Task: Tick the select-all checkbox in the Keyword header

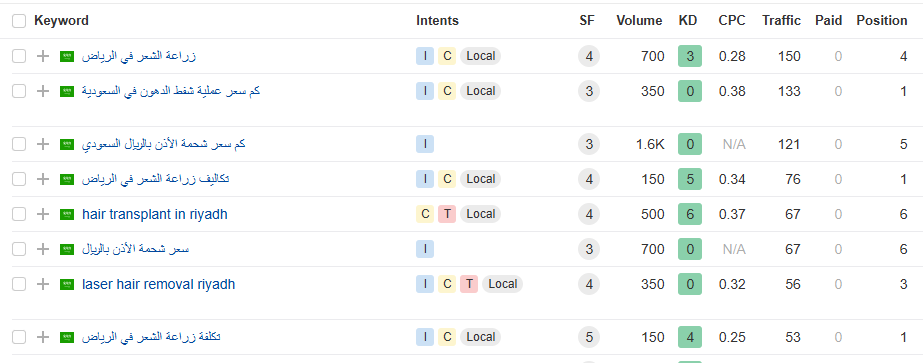Action: [x=19, y=21]
